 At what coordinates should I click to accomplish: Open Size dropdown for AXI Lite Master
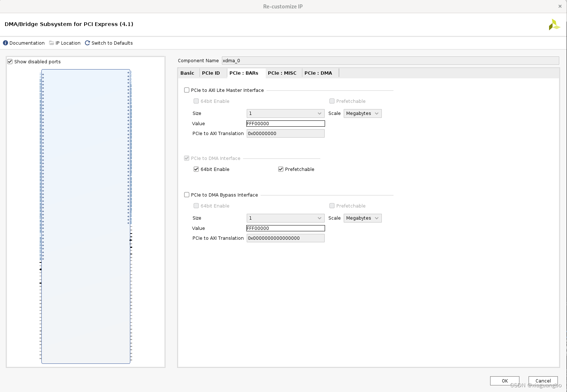coord(286,113)
